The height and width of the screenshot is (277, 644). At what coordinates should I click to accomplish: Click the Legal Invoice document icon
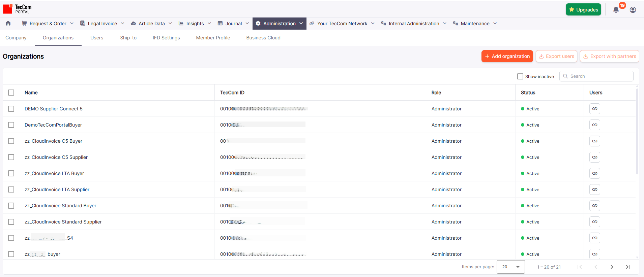coord(83,23)
